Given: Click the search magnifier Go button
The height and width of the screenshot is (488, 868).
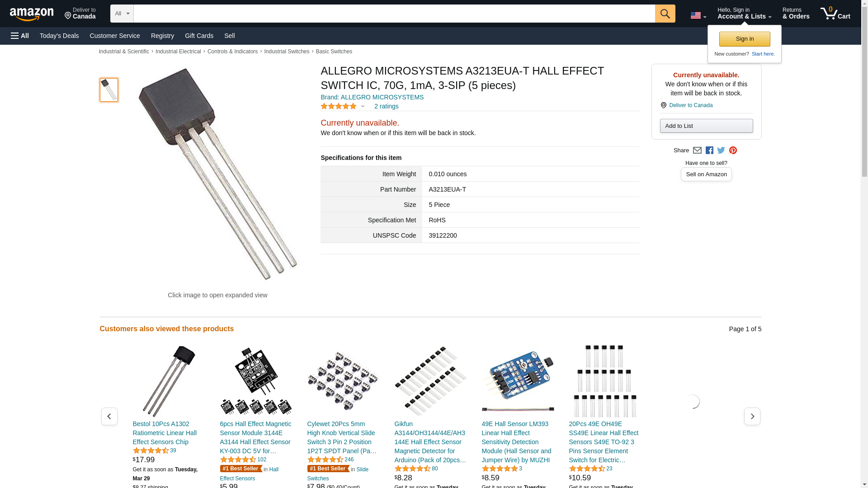Looking at the screenshot, I should [665, 14].
